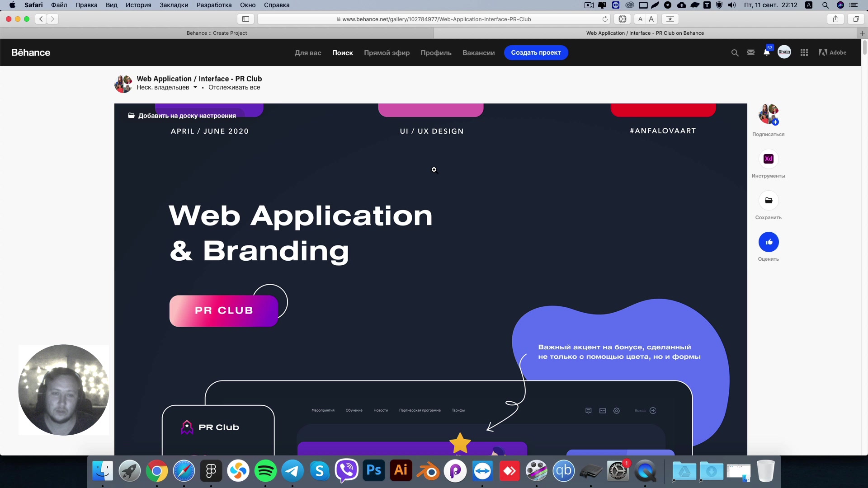Launch Photoshop from dock
The width and height of the screenshot is (868, 488).
374,471
